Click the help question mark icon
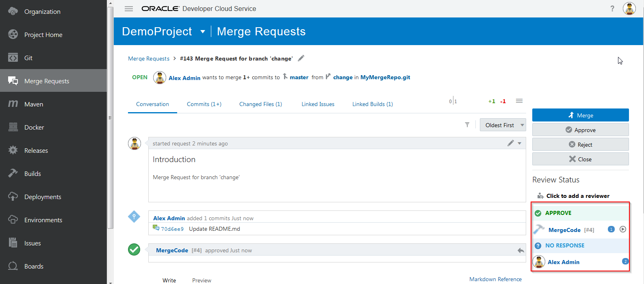The height and width of the screenshot is (284, 644). [x=612, y=9]
